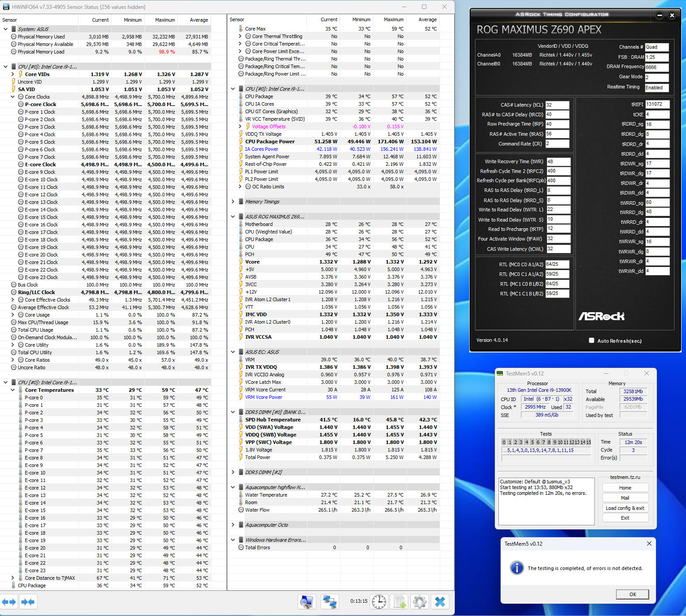Click the blue X close sensors icon

tap(440, 601)
